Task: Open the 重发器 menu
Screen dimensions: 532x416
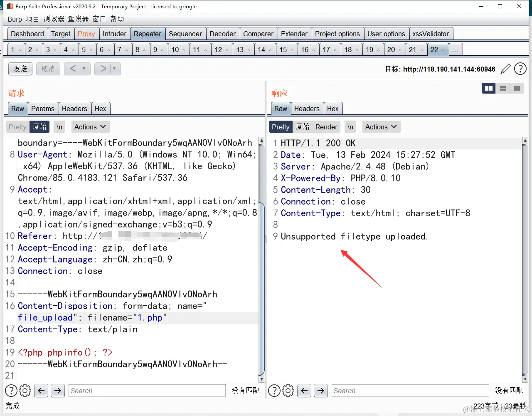Action: [78, 19]
